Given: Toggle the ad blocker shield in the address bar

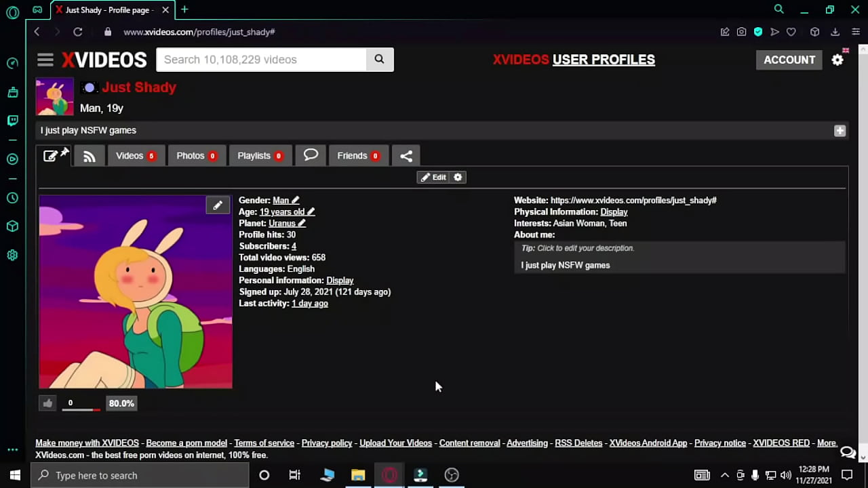Looking at the screenshot, I should 758,32.
